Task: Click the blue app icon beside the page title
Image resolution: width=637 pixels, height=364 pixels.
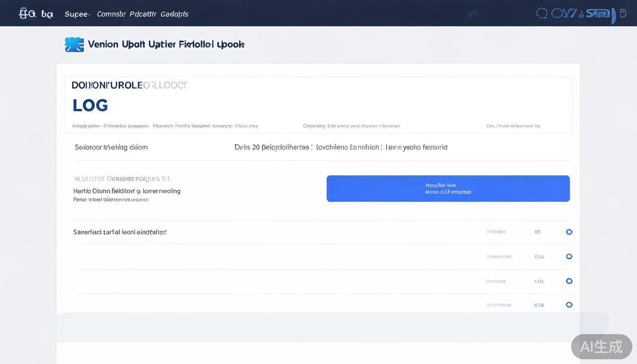Action: tap(74, 44)
